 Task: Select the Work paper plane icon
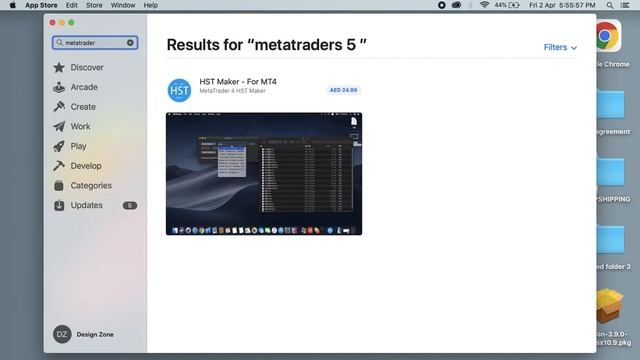click(x=59, y=127)
